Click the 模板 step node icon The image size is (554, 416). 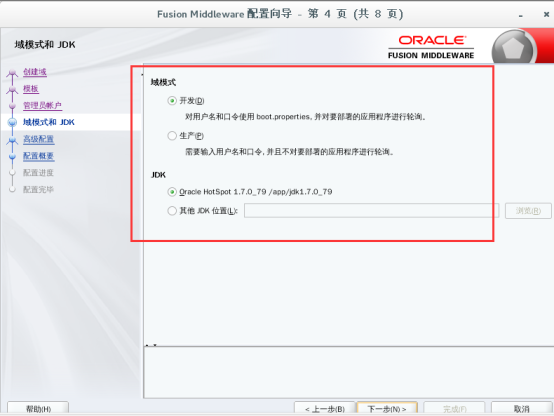pos(12,89)
